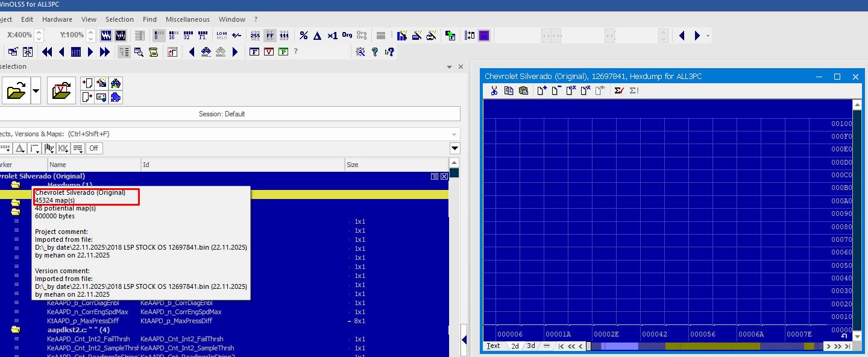This screenshot has width=868, height=357.
Task: Switch to the 2d tab in Hexdump window
Action: [x=515, y=346]
